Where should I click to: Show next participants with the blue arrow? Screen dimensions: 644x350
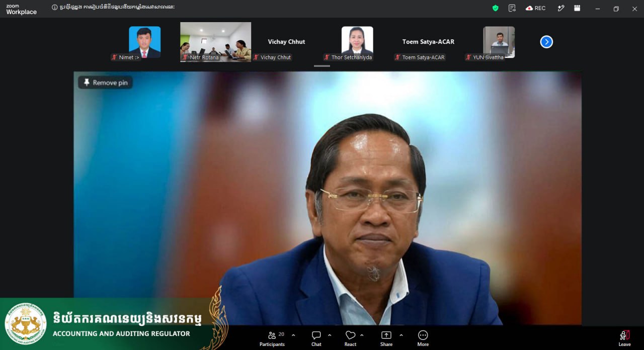coord(546,42)
